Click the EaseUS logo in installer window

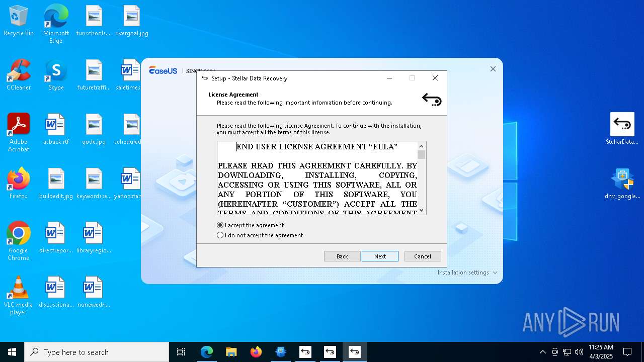(x=163, y=70)
